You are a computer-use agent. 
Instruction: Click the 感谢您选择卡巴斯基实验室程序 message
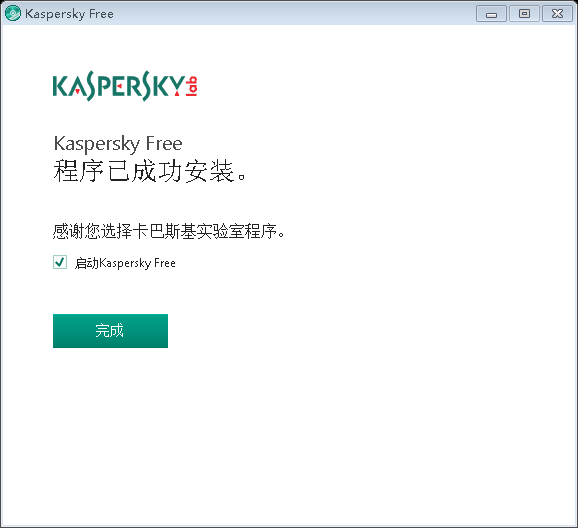(x=169, y=231)
